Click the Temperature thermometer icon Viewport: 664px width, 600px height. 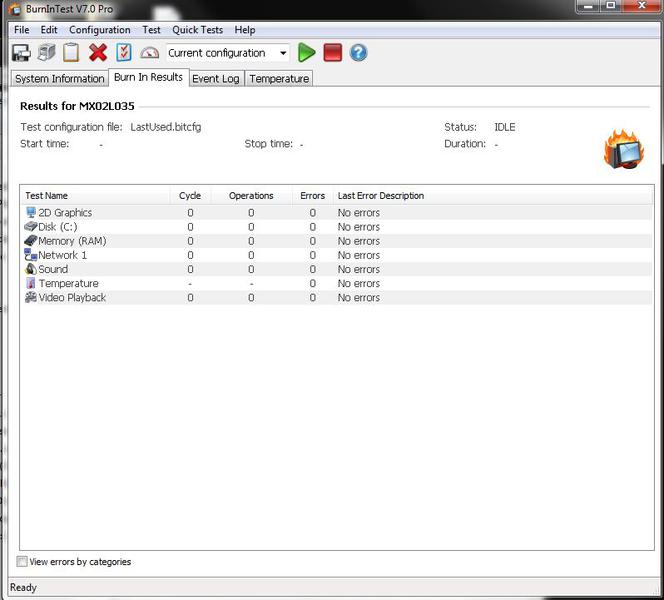(x=31, y=283)
